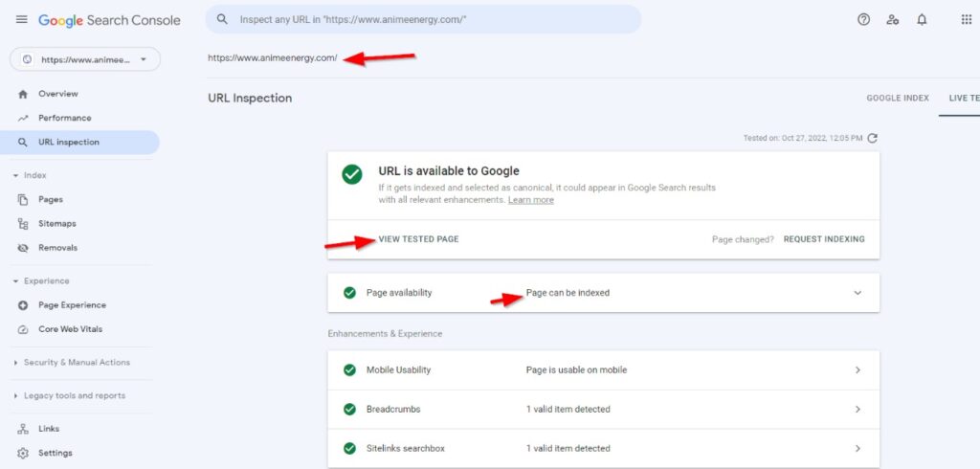Click the Links network icon
980x469 pixels.
[x=23, y=429]
